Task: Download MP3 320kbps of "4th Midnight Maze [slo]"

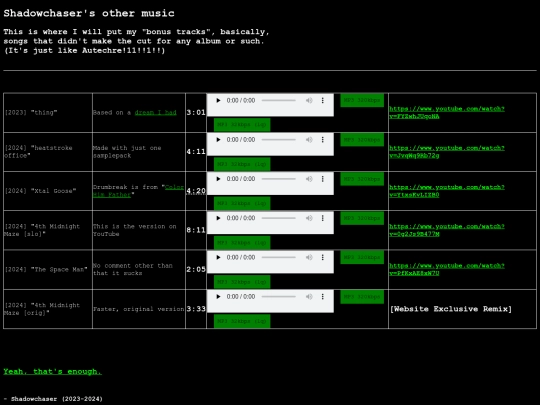Action: click(x=362, y=218)
